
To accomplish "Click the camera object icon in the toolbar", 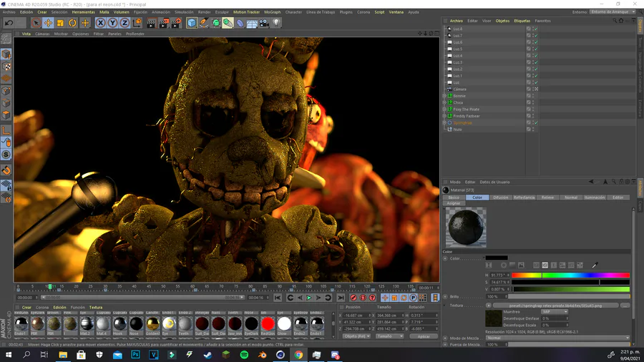I will tap(264, 23).
